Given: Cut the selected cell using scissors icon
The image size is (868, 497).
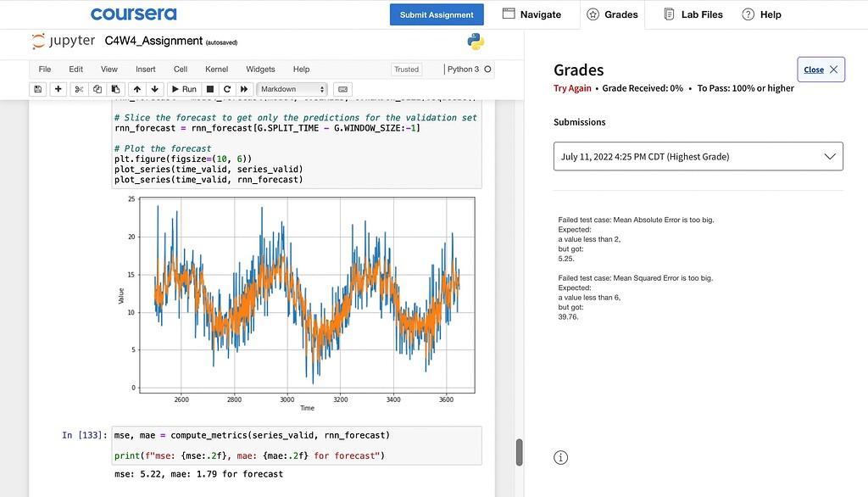Looking at the screenshot, I should coord(78,89).
